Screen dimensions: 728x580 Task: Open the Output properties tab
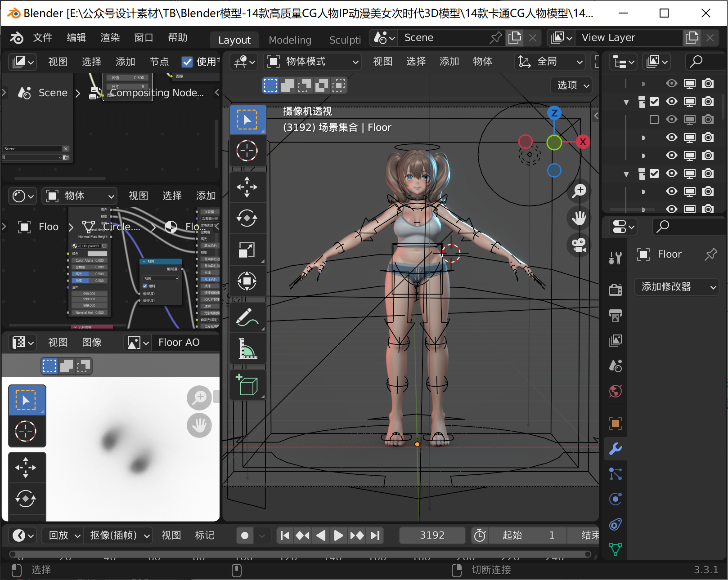(616, 315)
